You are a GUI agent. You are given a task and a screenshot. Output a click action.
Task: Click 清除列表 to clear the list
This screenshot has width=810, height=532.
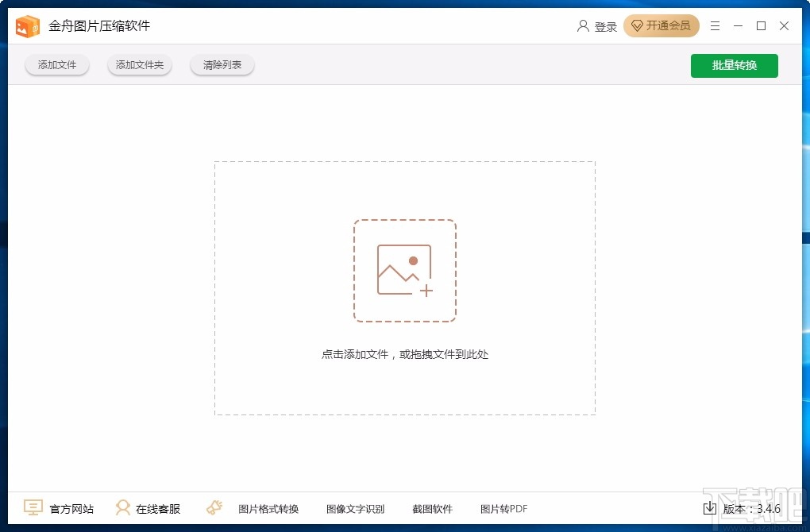pos(222,65)
